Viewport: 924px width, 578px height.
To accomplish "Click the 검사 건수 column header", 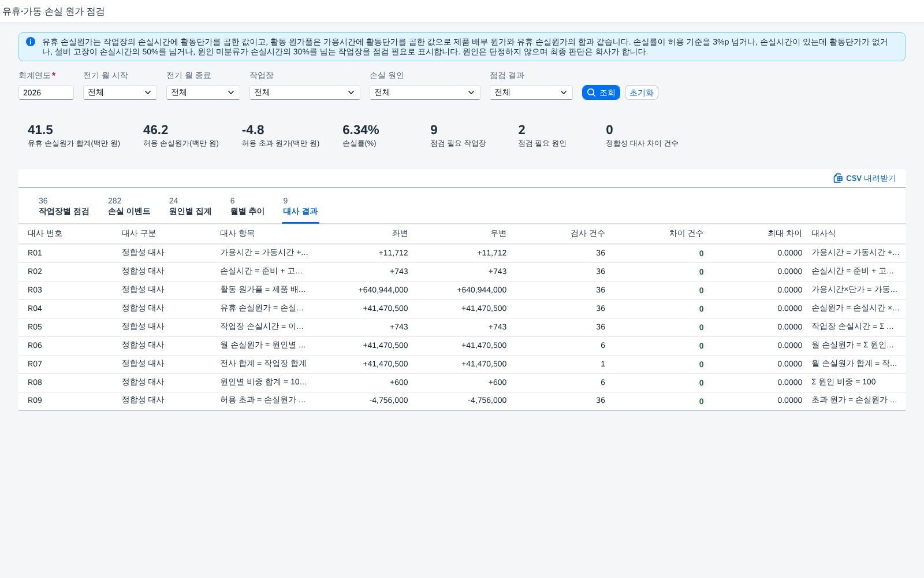I will [588, 234].
